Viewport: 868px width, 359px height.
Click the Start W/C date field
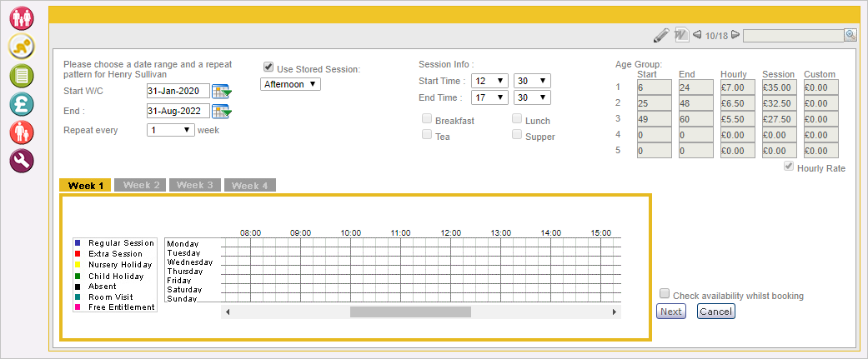point(178,91)
